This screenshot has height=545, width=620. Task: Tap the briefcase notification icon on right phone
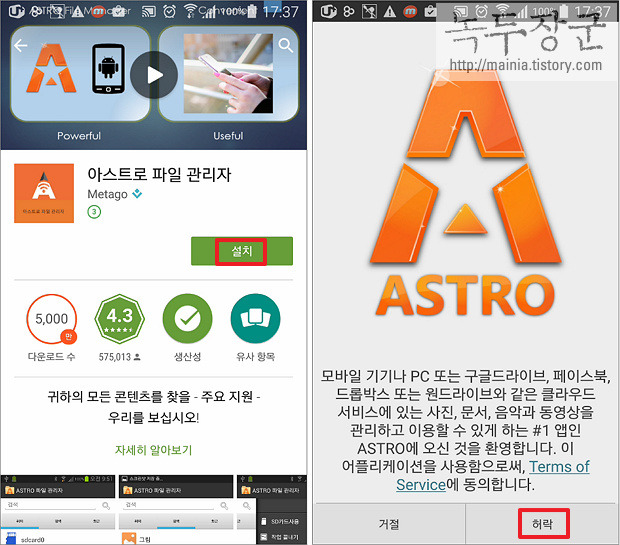click(430, 12)
